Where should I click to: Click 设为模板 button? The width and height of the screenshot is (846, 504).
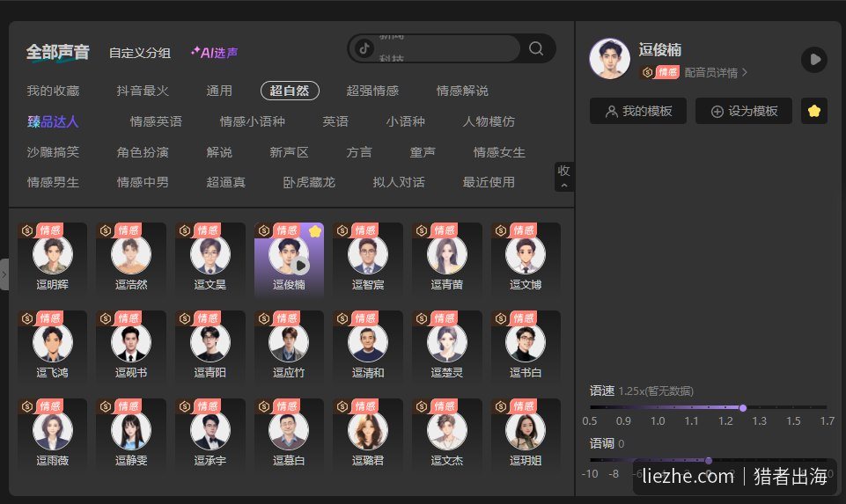point(744,111)
